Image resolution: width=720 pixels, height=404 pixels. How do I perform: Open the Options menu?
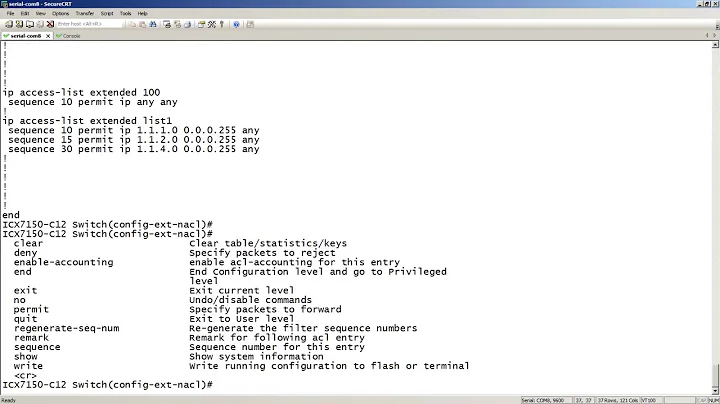tap(60, 13)
